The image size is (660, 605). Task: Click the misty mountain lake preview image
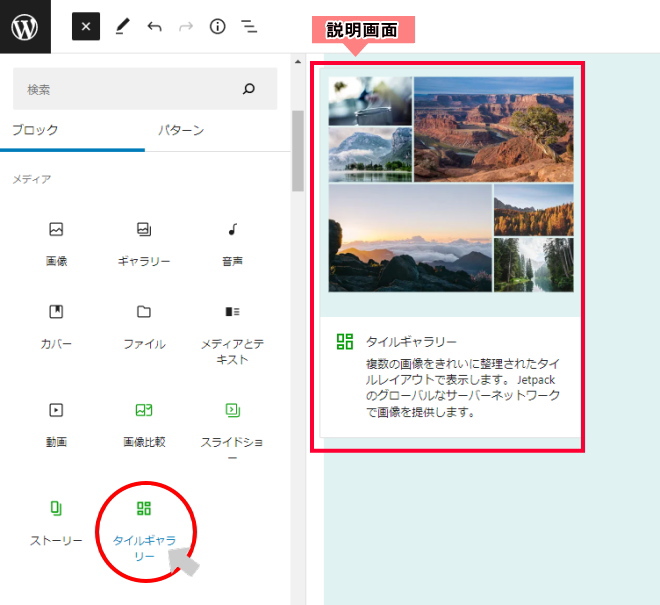pyautogui.click(x=370, y=155)
